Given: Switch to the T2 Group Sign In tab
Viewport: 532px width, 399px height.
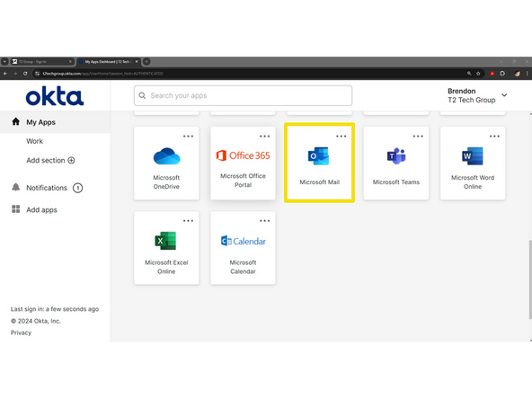Looking at the screenshot, I should 42,61.
